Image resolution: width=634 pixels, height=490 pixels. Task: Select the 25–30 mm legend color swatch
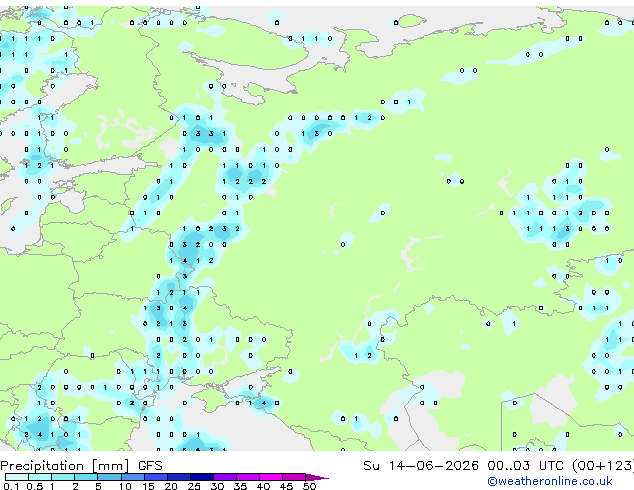point(201,477)
